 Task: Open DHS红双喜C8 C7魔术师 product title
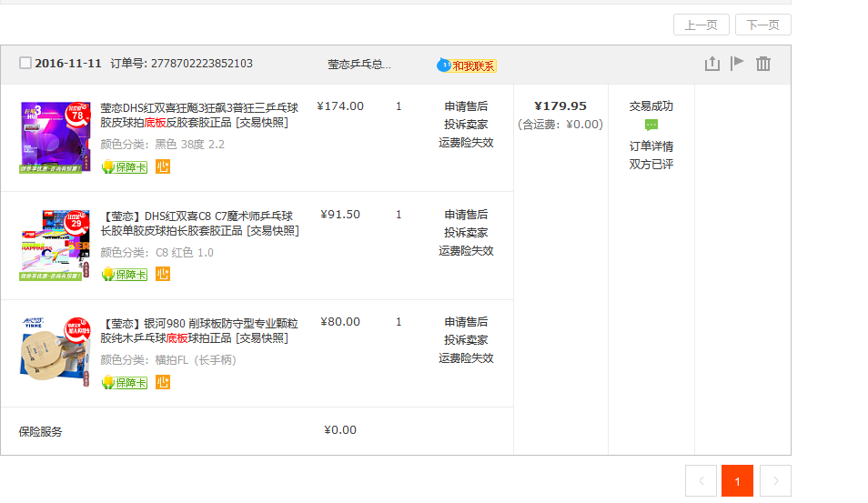199,223
